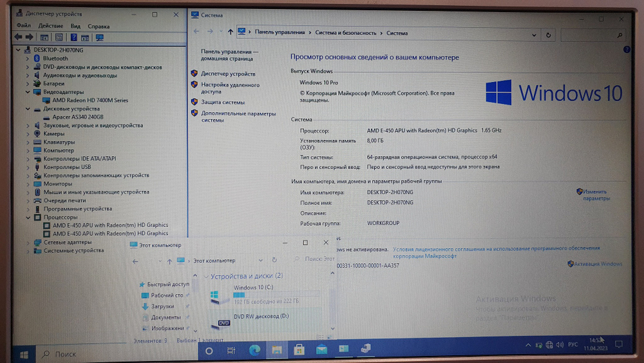Select Батареи category

point(54,83)
